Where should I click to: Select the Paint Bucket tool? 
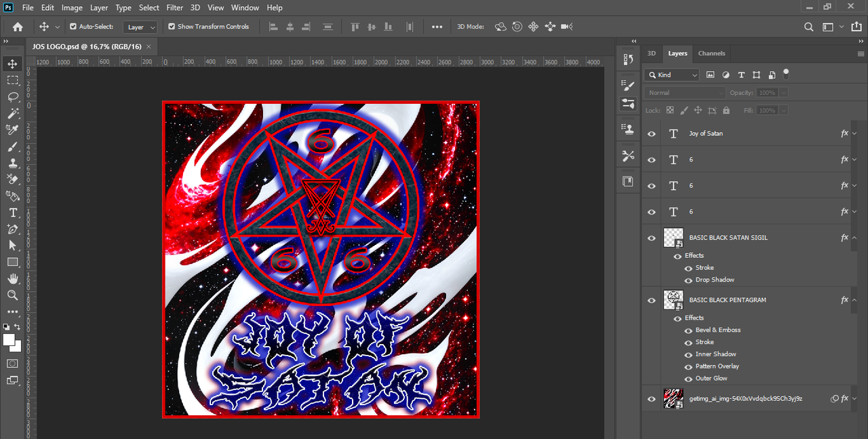[13, 196]
